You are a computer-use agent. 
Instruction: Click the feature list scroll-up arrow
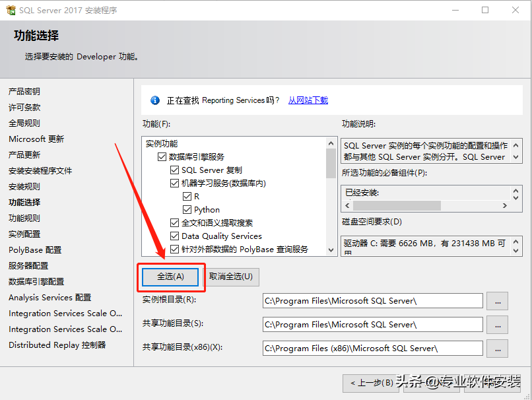click(x=331, y=143)
